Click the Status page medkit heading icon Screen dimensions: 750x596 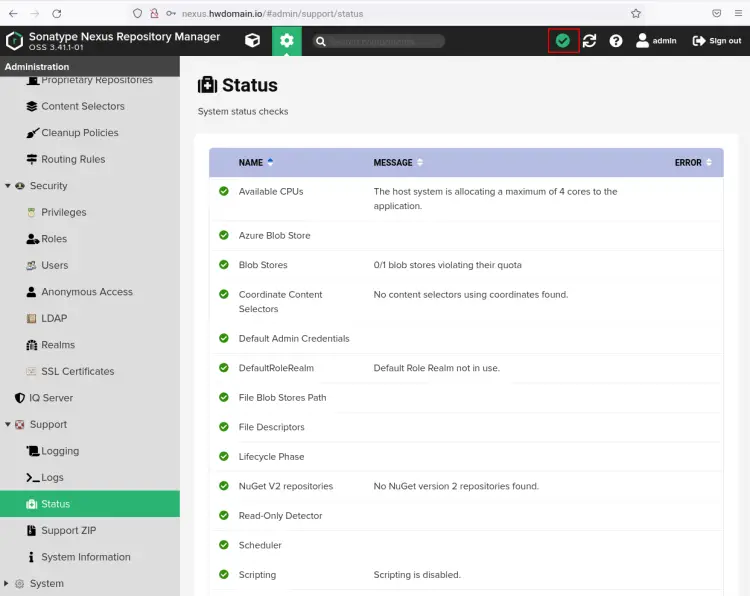click(207, 85)
